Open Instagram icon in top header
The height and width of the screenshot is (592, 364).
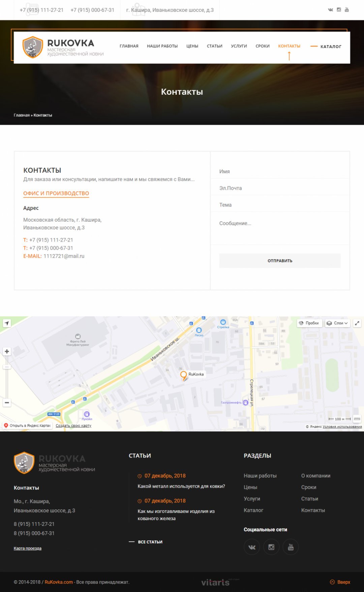click(339, 10)
